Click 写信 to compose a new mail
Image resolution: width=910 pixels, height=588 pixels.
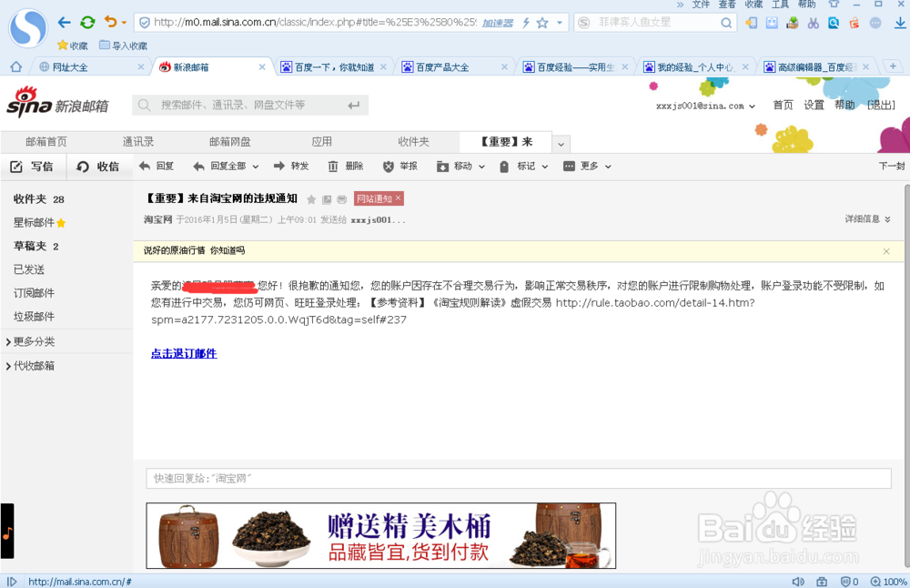33,167
